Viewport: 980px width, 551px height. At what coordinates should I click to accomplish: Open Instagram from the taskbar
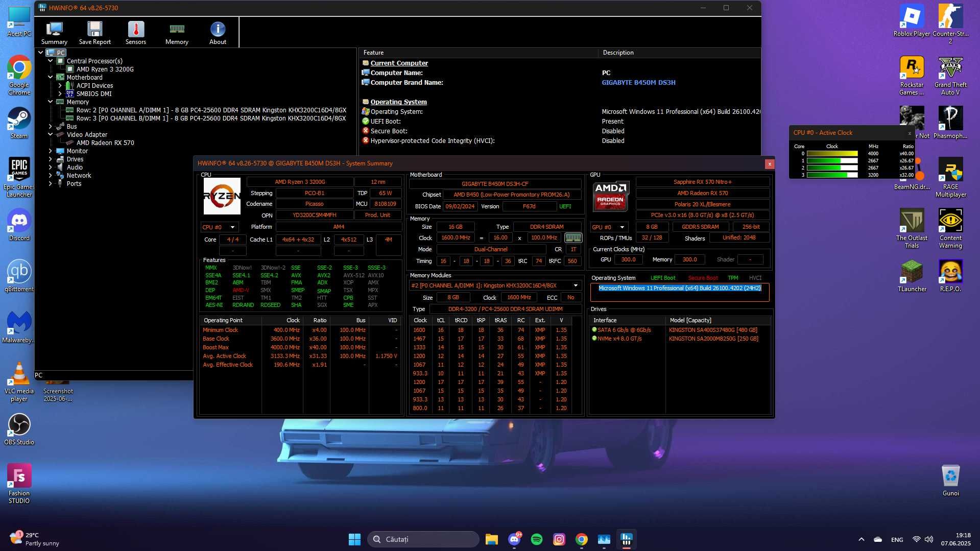[559, 539]
